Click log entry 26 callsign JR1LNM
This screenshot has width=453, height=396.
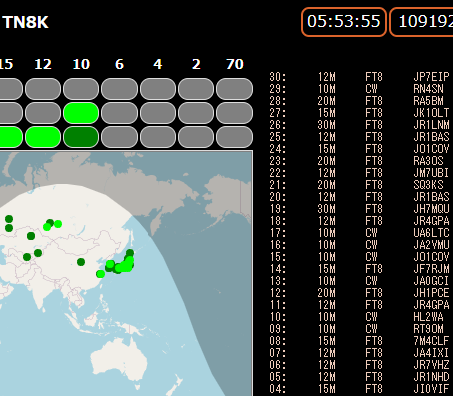tap(431, 125)
